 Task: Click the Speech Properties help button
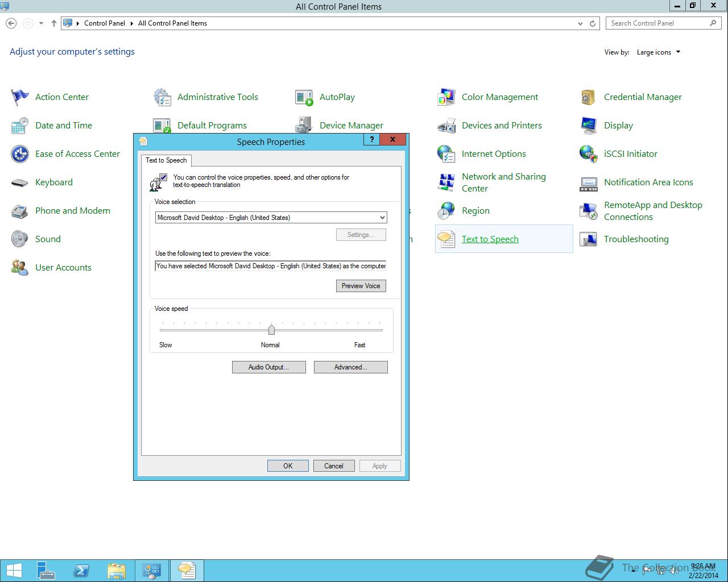point(372,139)
